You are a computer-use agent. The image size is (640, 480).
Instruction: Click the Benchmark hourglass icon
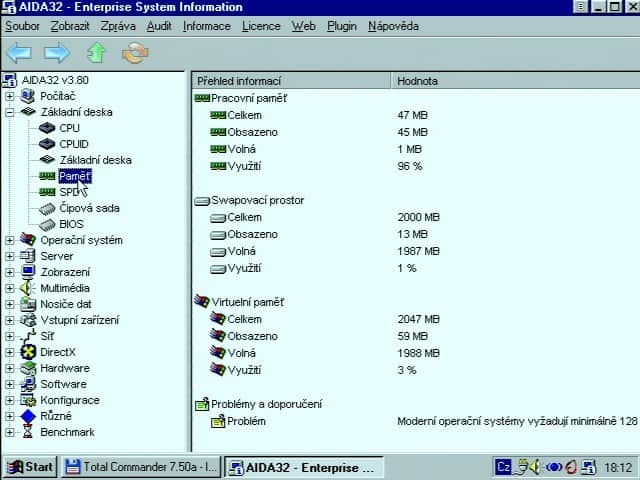tap(27, 432)
